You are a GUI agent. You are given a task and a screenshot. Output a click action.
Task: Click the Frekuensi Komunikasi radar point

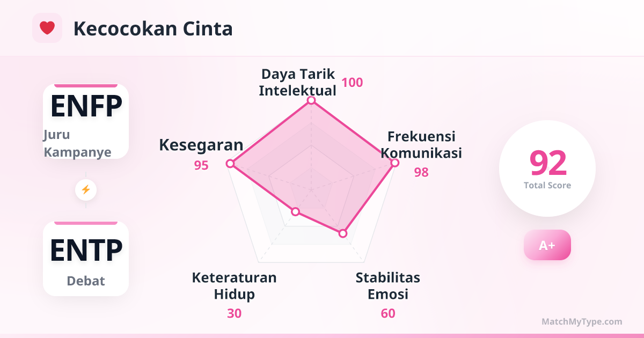tap(394, 163)
